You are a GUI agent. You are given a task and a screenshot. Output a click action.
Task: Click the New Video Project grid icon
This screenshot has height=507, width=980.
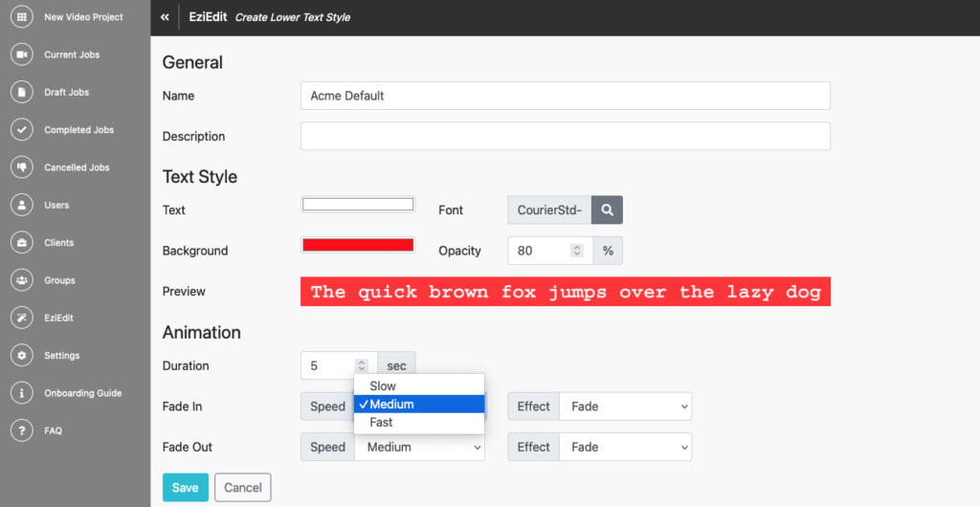[22, 17]
